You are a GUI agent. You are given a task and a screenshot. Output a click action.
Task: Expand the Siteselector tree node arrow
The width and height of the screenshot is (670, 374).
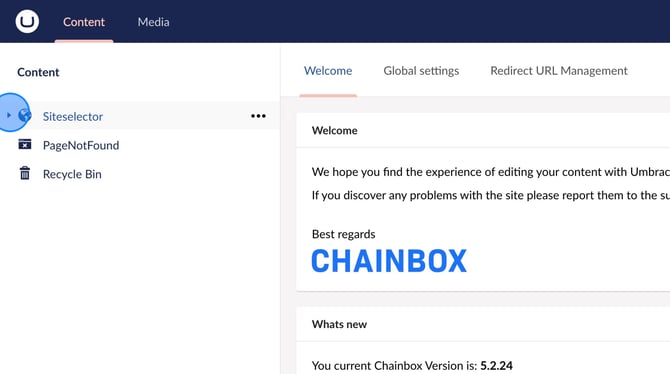tap(9, 115)
